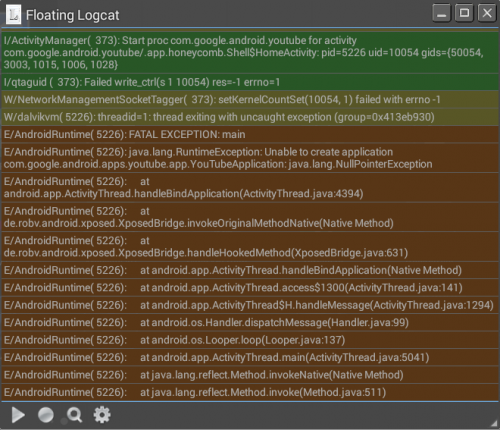Open settings gear icon
The height and width of the screenshot is (430, 500).
click(x=102, y=415)
